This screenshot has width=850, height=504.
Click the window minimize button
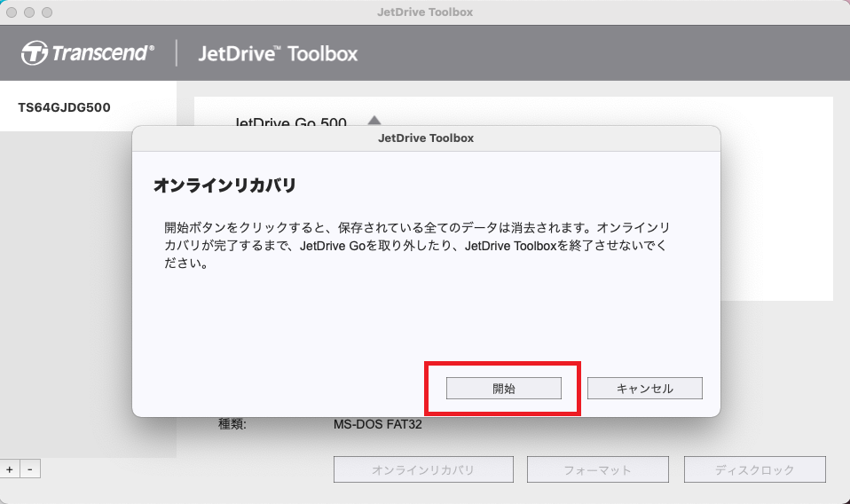[29, 12]
